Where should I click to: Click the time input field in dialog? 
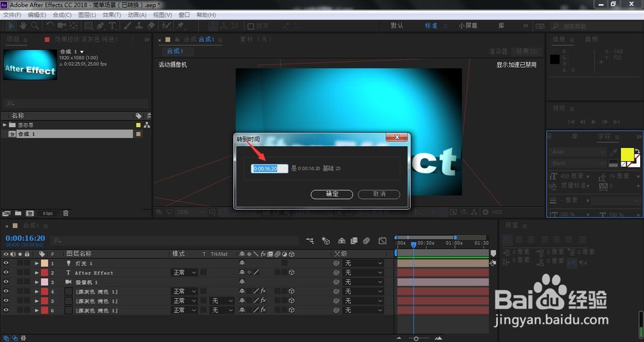(x=269, y=168)
